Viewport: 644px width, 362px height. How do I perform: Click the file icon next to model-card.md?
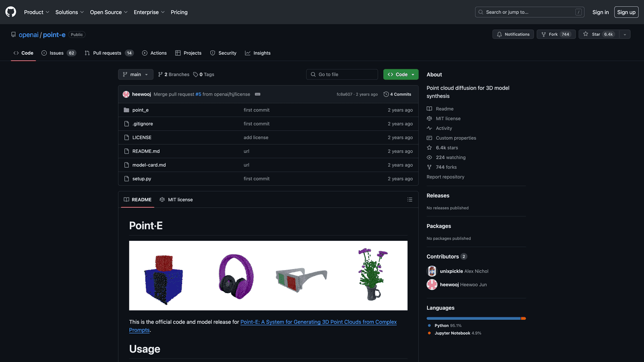coord(126,165)
